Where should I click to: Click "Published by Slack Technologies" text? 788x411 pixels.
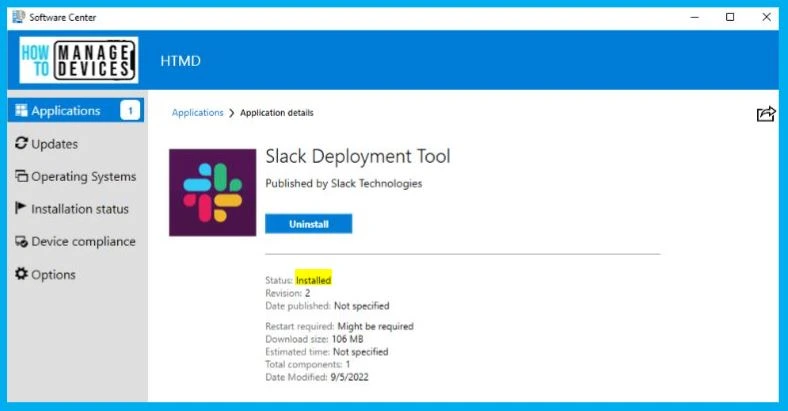click(344, 183)
